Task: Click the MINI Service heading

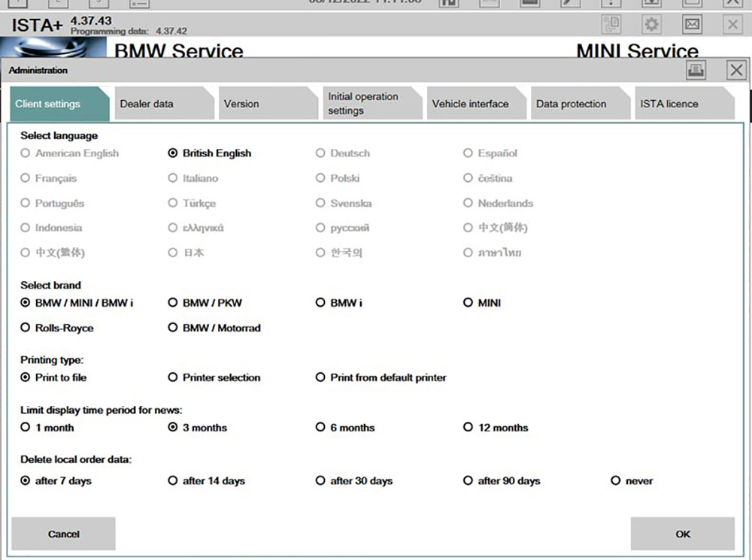Action: [638, 51]
